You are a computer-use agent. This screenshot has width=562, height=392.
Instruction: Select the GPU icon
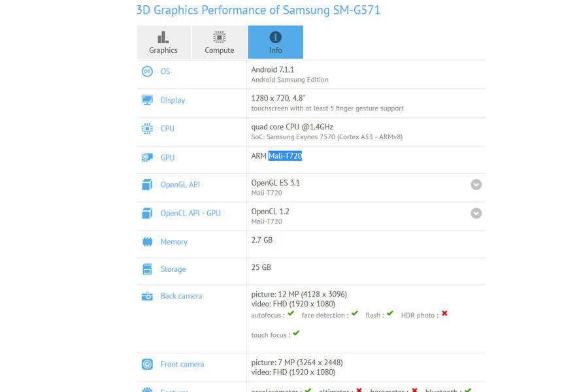pyautogui.click(x=147, y=157)
